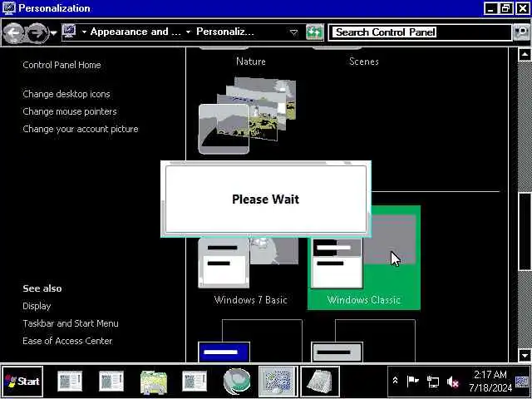Screen dimensions: 532x399
Task: Click the scrollbar up arrow
Action: [x=525, y=54]
